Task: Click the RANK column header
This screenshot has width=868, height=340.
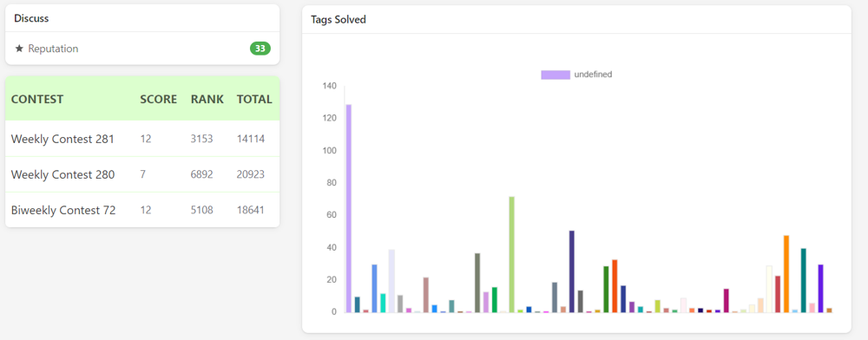Action: [207, 100]
